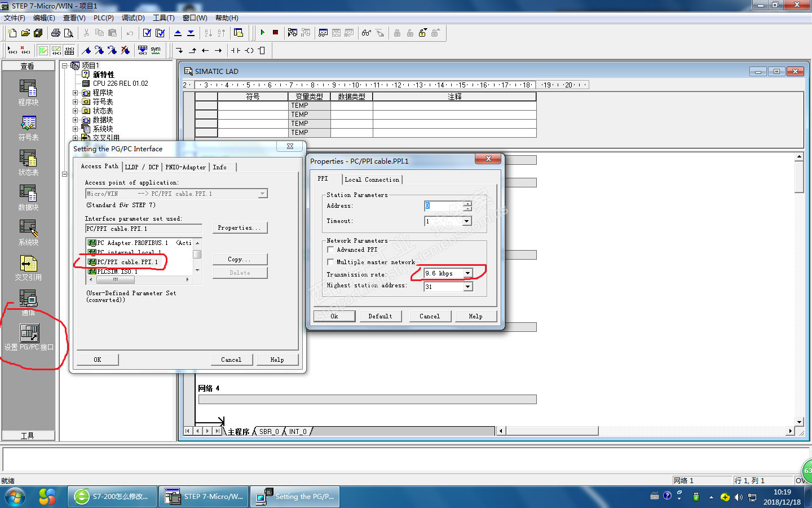Expand the 程序块 tree node
Image resolution: width=812 pixels, height=508 pixels.
(x=75, y=93)
